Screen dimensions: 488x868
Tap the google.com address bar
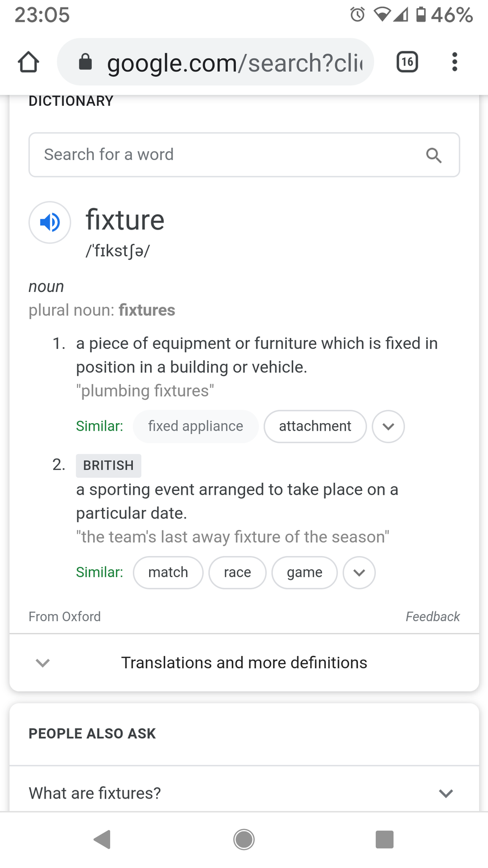click(233, 62)
